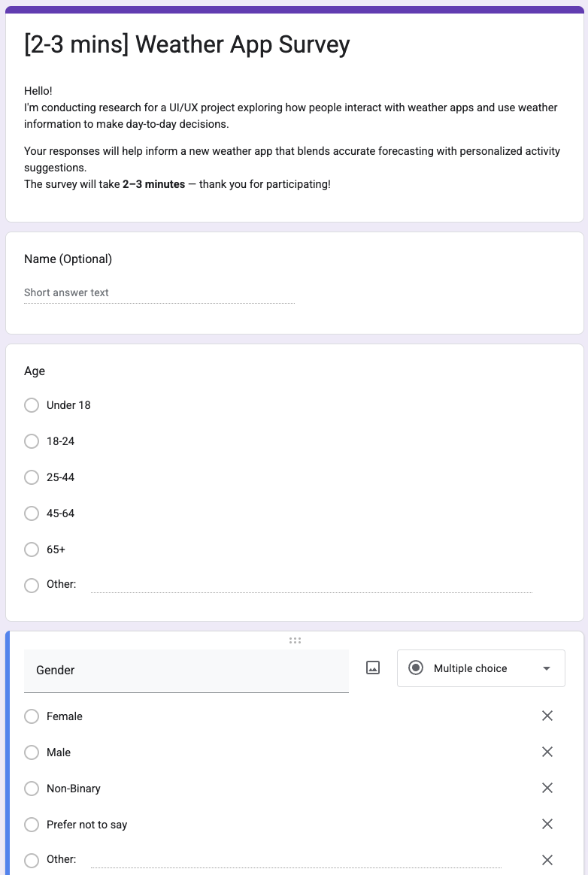Select the Under 18 age option
This screenshot has height=875, width=588.
(x=32, y=405)
